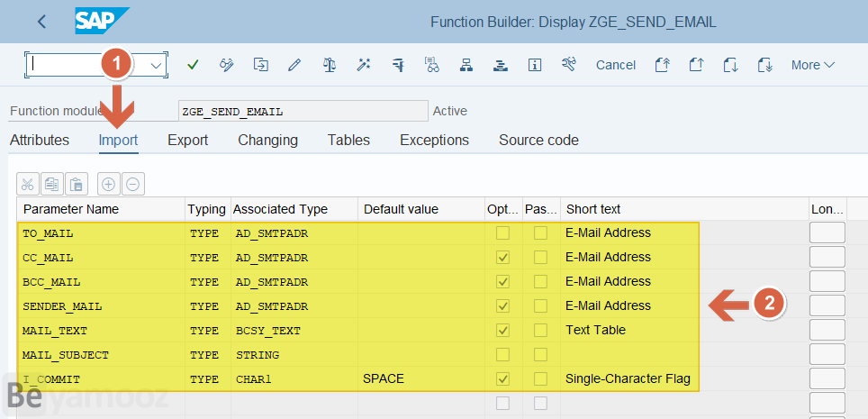Go to previous page icon
This screenshot has width=868, height=419.
click(696, 65)
